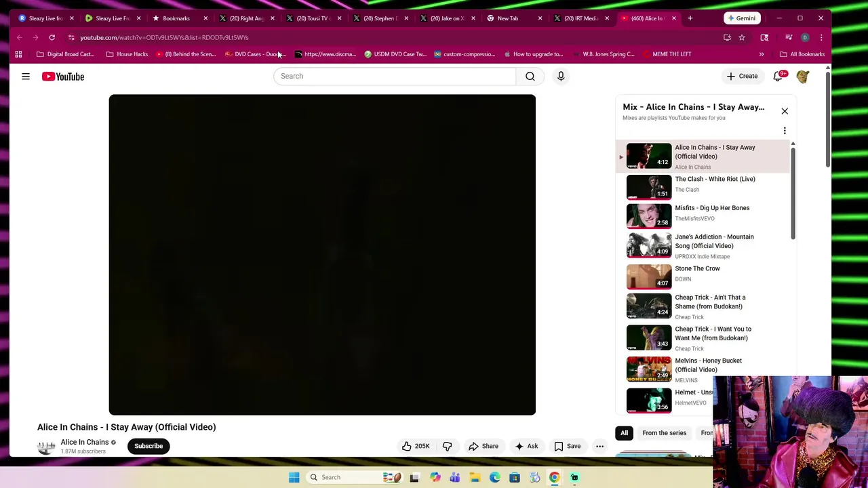View site information icon in address bar
The height and width of the screenshot is (488, 868).
coord(71,37)
